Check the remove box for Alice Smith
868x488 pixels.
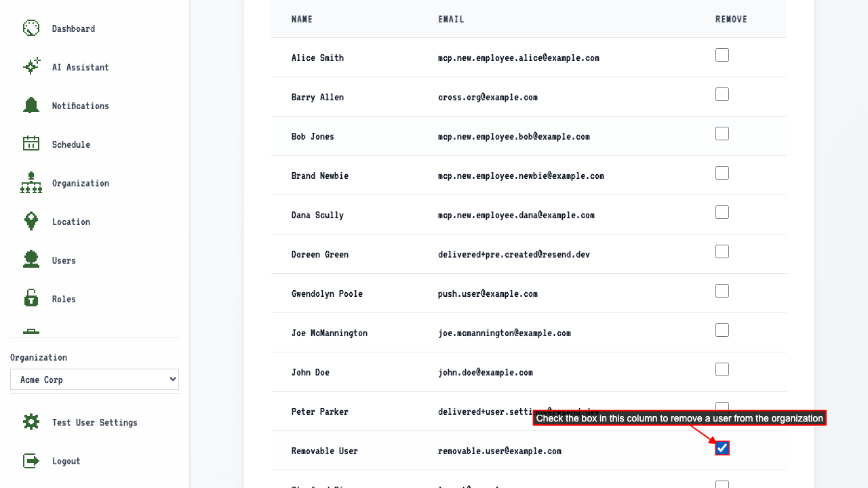pos(722,55)
